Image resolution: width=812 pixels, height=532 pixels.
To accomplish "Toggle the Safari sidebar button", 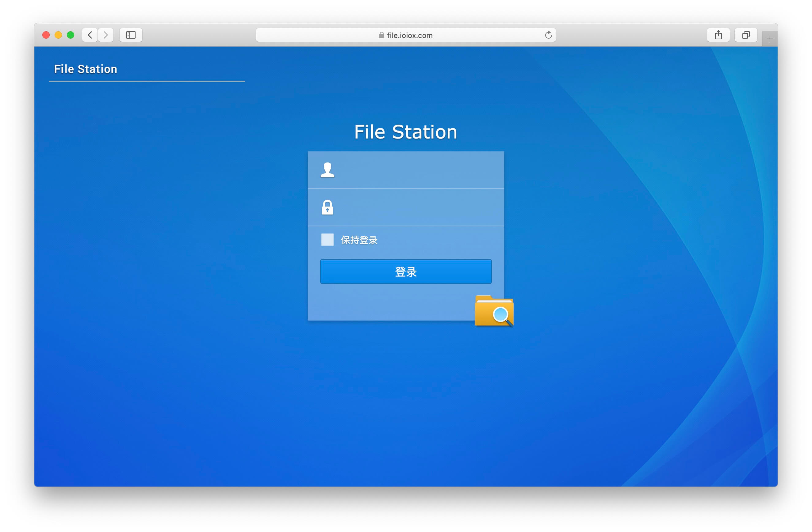I will pyautogui.click(x=131, y=35).
